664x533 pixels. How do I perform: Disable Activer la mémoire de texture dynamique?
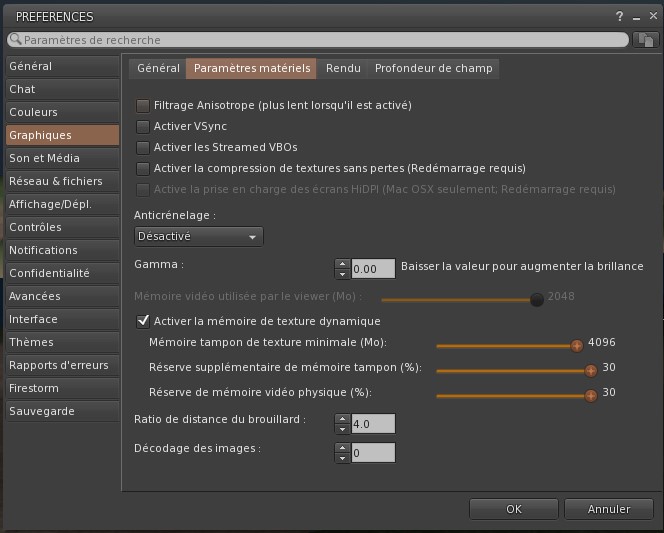[143, 321]
